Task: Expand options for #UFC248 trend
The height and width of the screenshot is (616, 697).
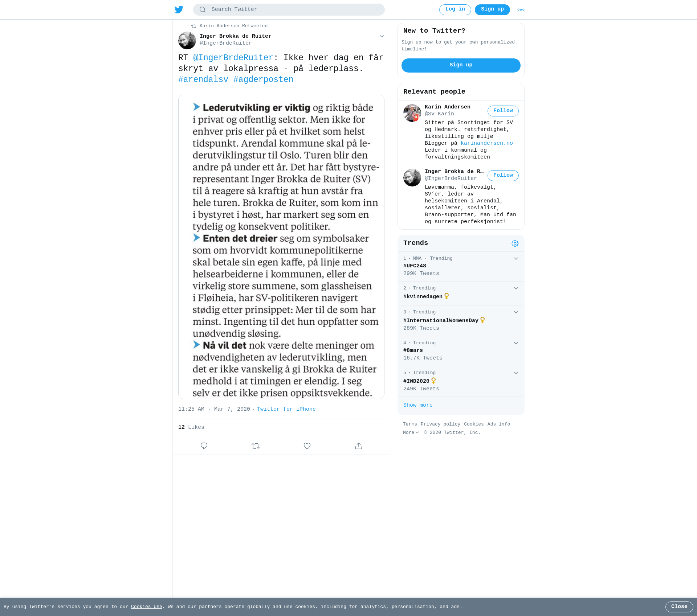Action: (x=516, y=259)
